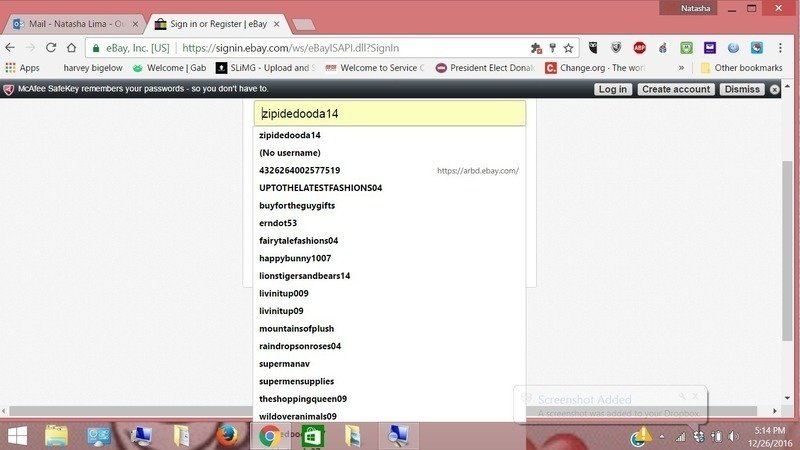Viewport: 800px width, 450px height.
Task: Click the Adblock Plus extension icon
Action: click(x=639, y=47)
